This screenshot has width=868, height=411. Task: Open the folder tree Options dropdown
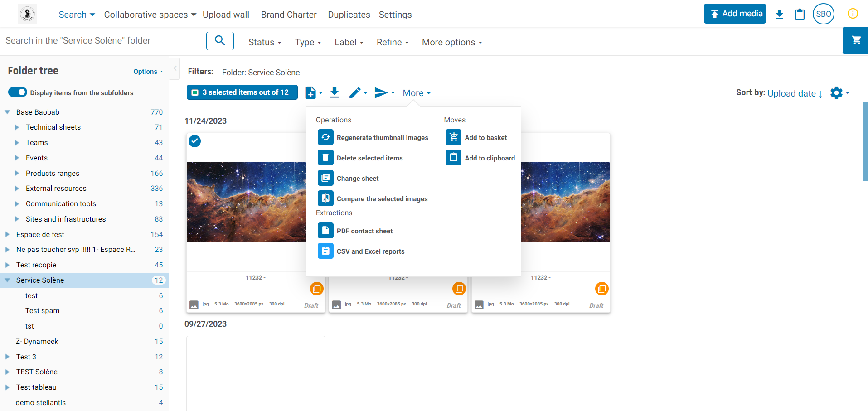point(148,72)
